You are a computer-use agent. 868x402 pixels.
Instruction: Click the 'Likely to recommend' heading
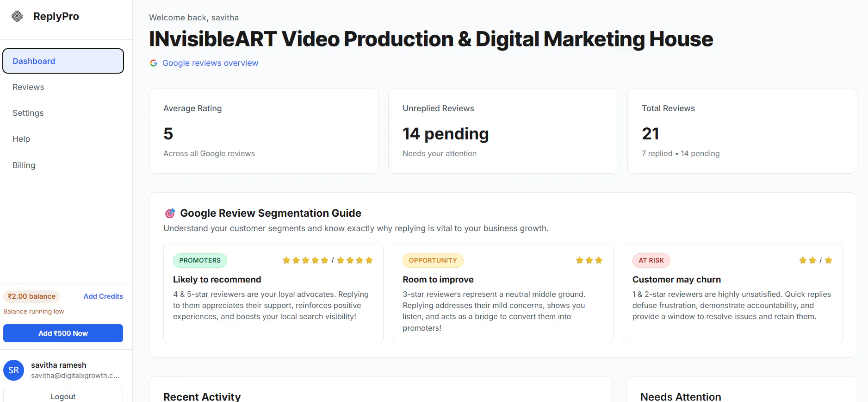[x=217, y=279]
